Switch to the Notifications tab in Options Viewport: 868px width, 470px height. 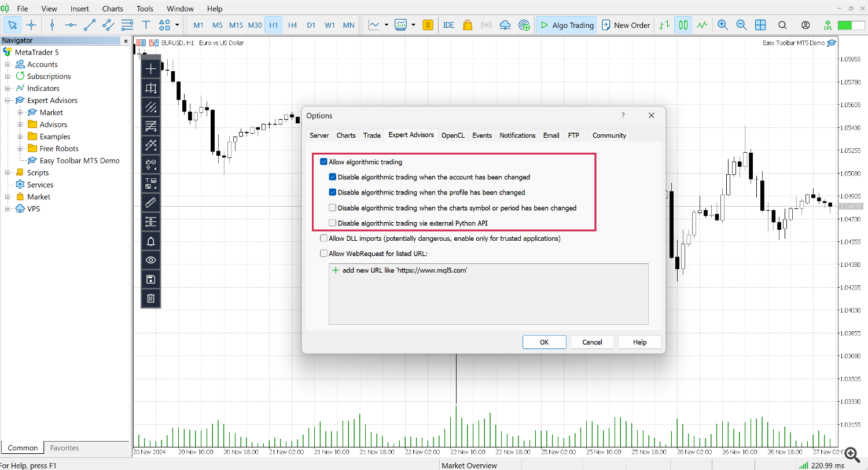pos(517,135)
